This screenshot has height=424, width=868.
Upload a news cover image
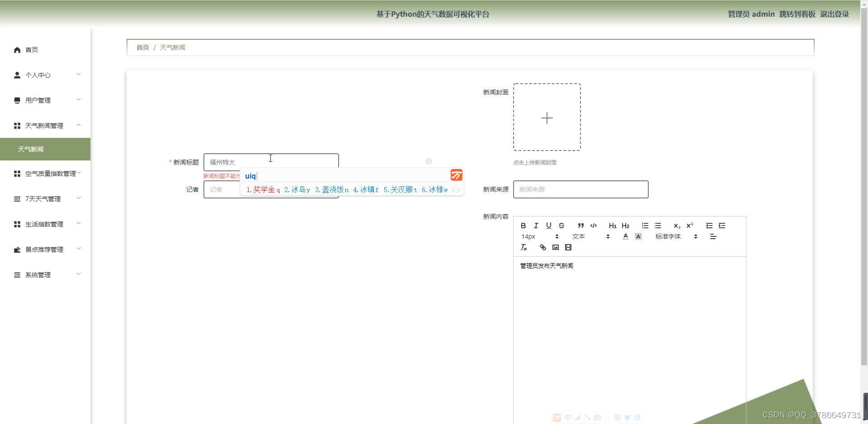[547, 117]
